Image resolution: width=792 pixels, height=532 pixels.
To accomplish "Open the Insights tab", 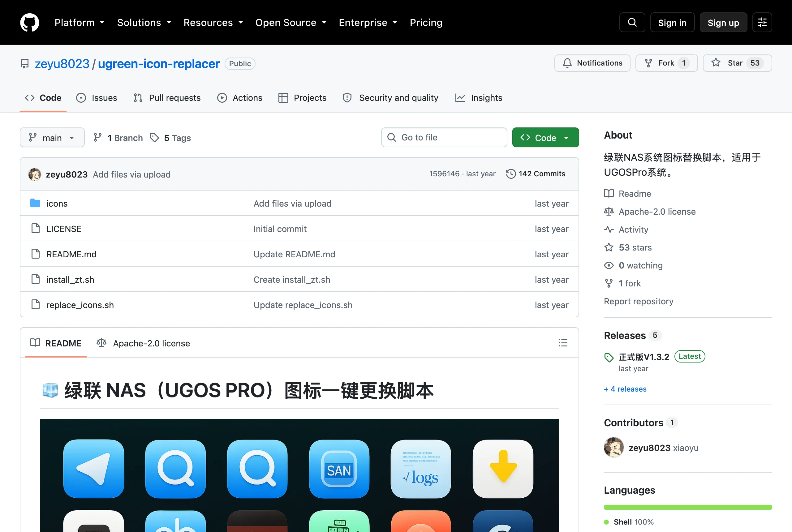I will tap(479, 98).
